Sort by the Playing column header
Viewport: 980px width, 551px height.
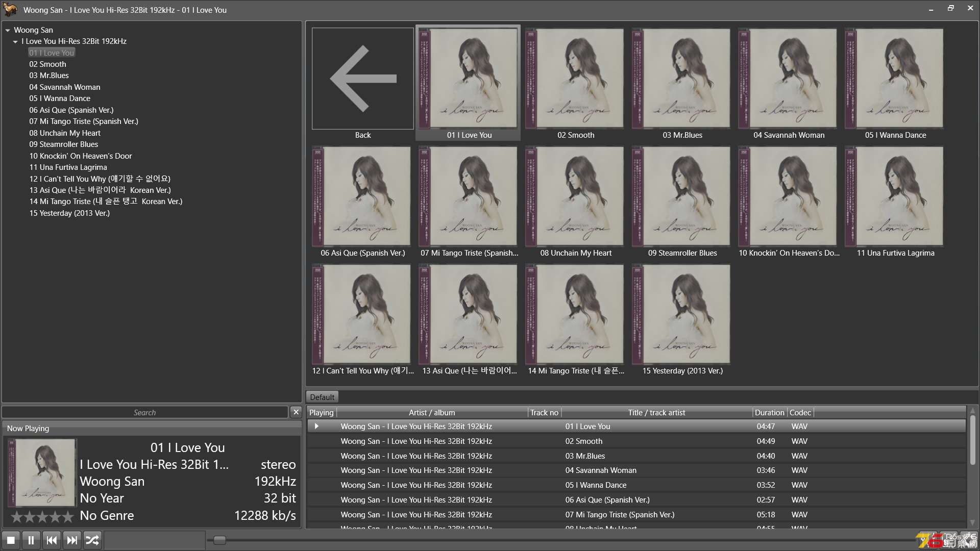pos(322,412)
